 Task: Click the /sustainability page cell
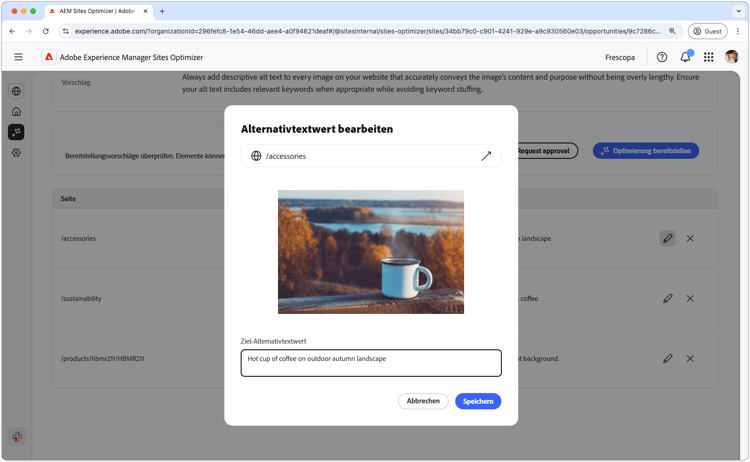[81, 298]
